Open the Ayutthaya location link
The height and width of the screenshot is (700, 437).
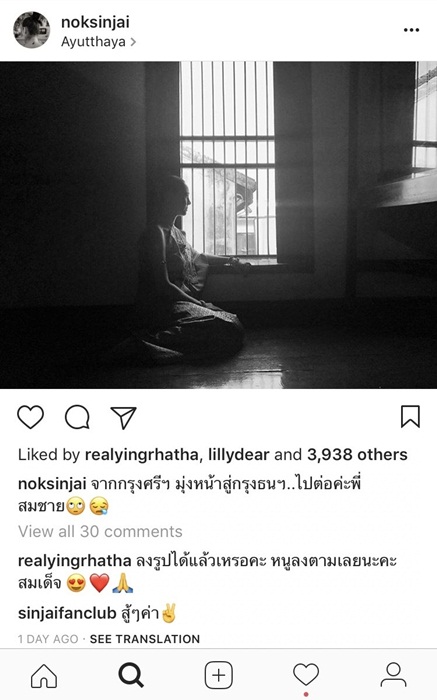pyautogui.click(x=98, y=42)
